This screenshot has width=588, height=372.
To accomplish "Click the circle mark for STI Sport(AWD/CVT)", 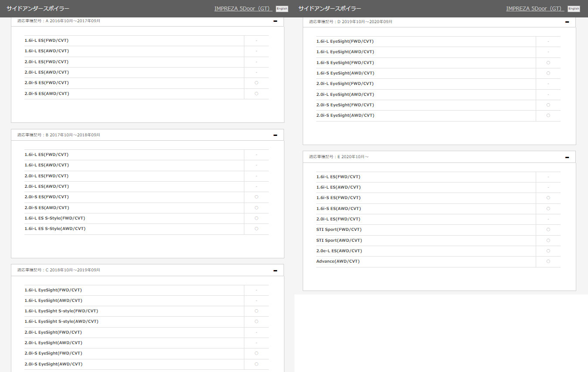I will [548, 240].
